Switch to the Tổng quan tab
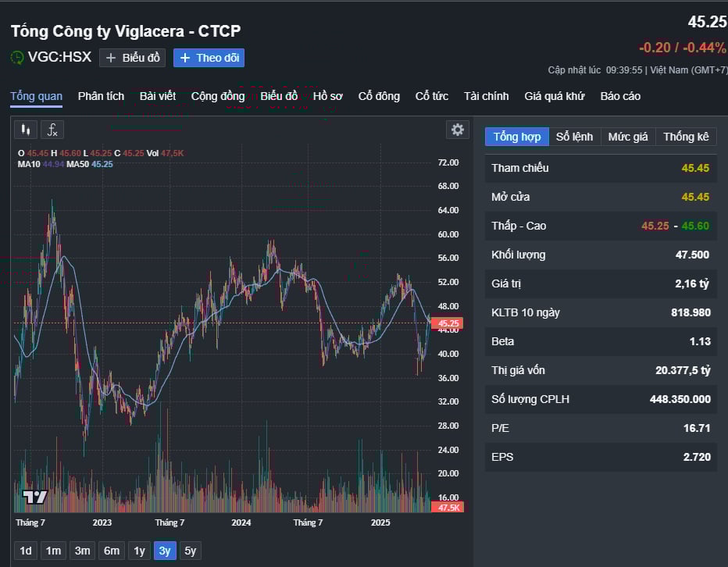Viewport: 728px width, 567px height. click(36, 96)
